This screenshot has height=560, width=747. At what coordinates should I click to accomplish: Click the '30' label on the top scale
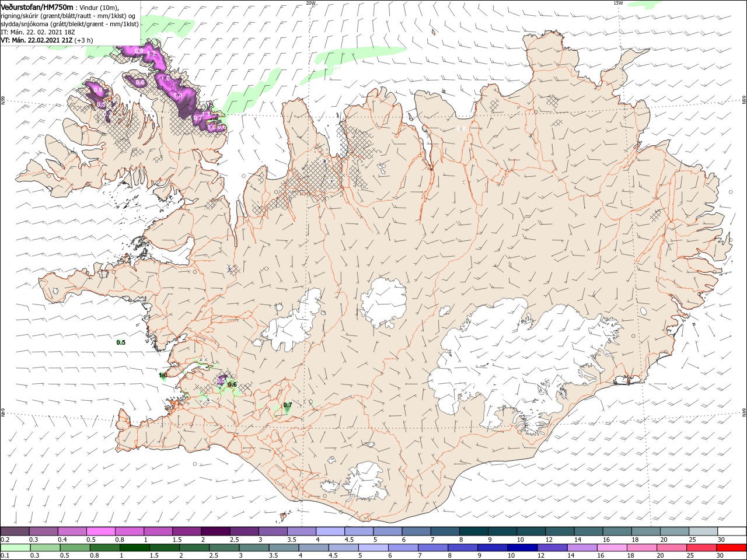click(x=721, y=540)
